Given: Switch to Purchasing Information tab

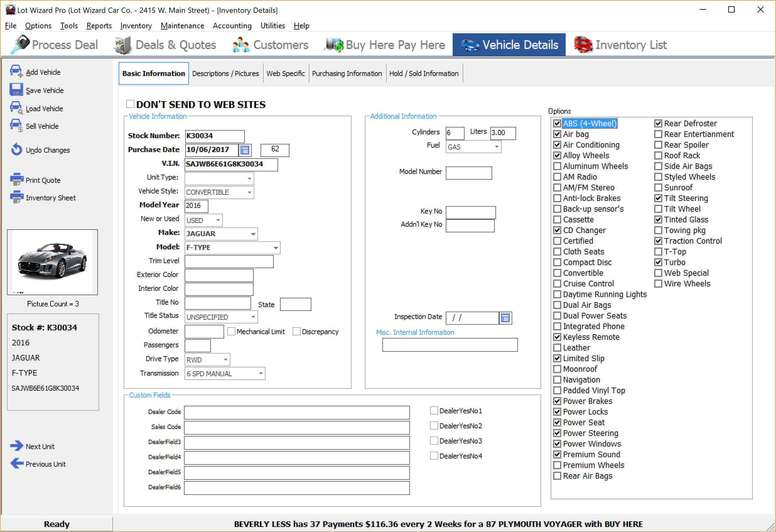Looking at the screenshot, I should coord(347,73).
